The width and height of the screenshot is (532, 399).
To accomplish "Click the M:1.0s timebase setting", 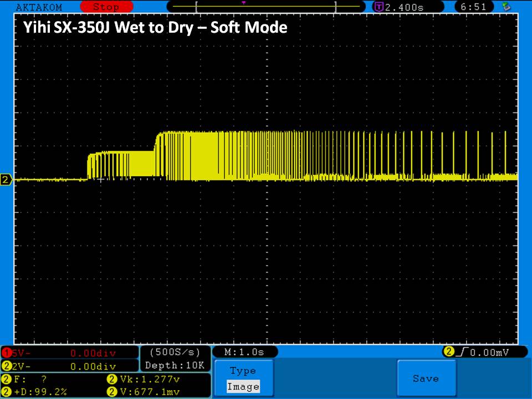I will coord(244,352).
